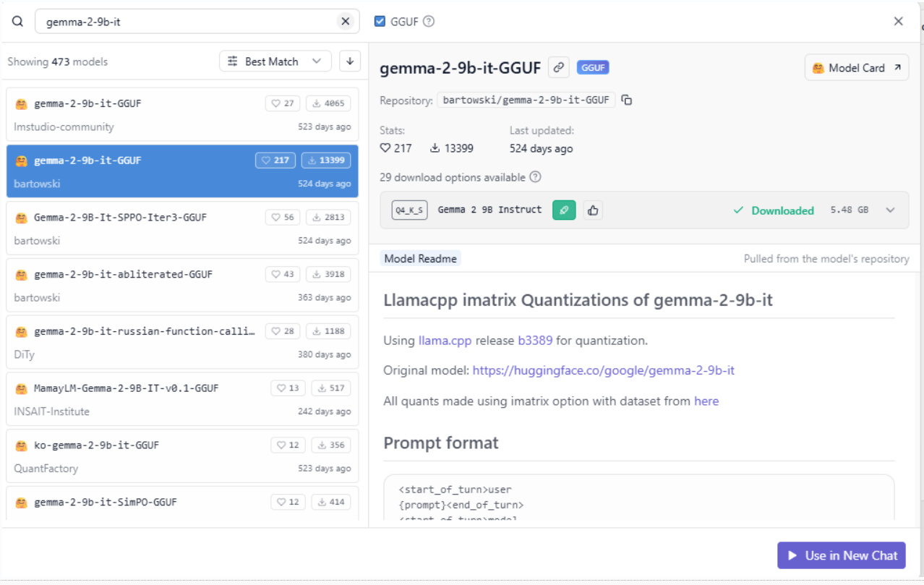
Task: Click the 43 likes badge on abliterated model
Action: [x=283, y=274]
